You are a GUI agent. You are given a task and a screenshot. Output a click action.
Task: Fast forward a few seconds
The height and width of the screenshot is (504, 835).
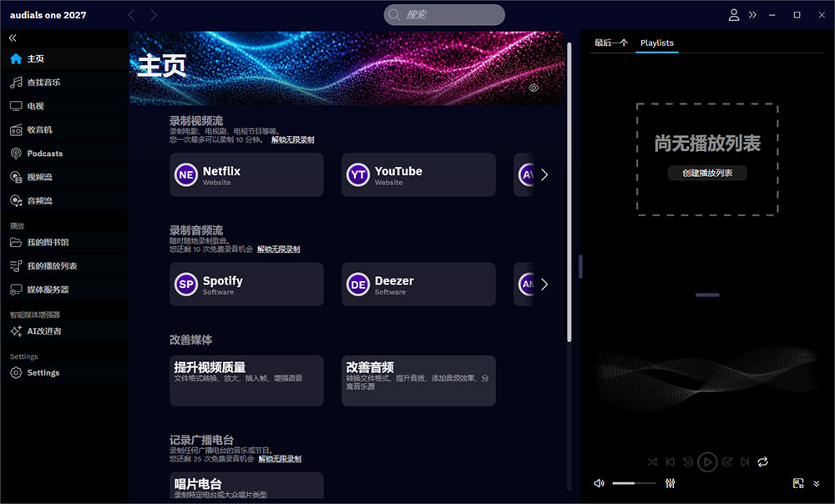(x=727, y=462)
